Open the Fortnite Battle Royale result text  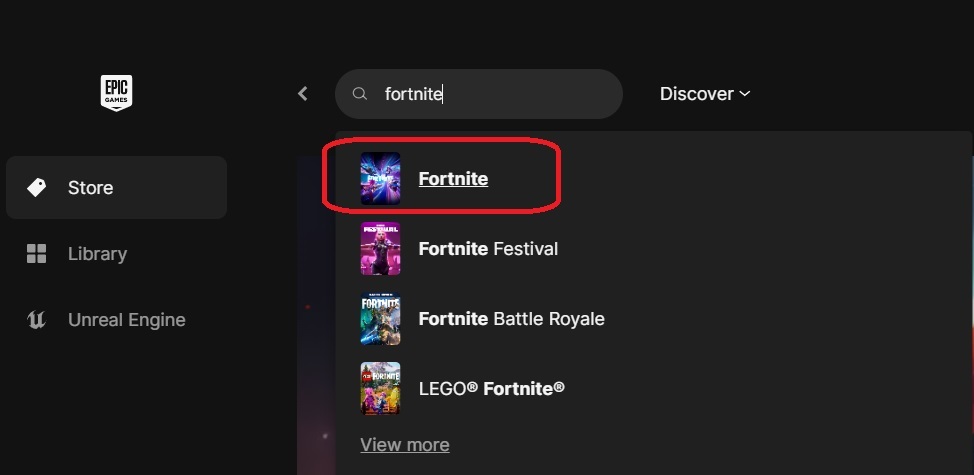(x=511, y=319)
